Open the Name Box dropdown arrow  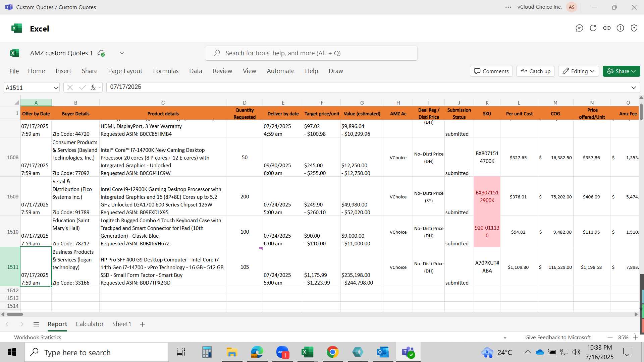click(x=56, y=88)
